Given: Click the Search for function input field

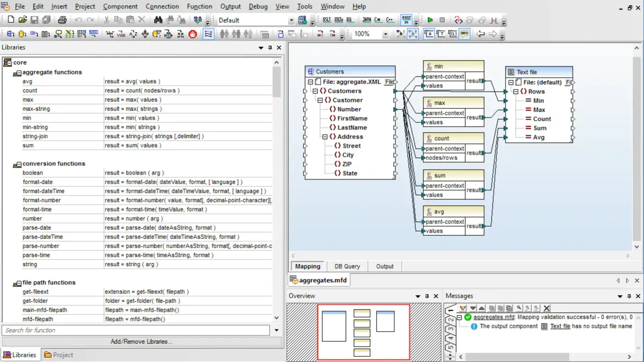Looking at the screenshot, I should pos(134,330).
